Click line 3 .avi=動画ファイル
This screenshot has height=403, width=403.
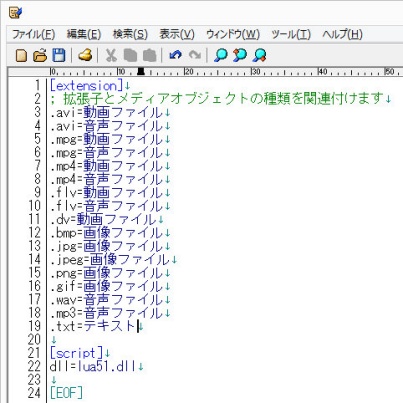click(106, 112)
